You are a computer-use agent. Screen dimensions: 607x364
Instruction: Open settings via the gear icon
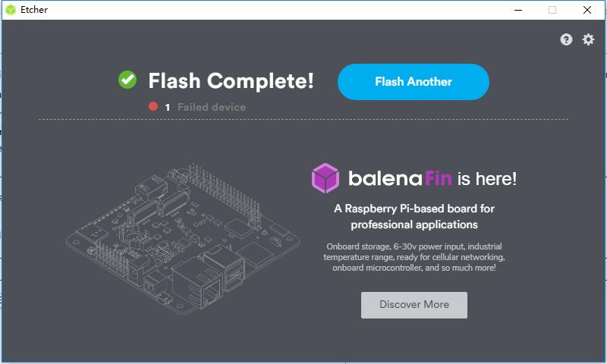point(589,39)
